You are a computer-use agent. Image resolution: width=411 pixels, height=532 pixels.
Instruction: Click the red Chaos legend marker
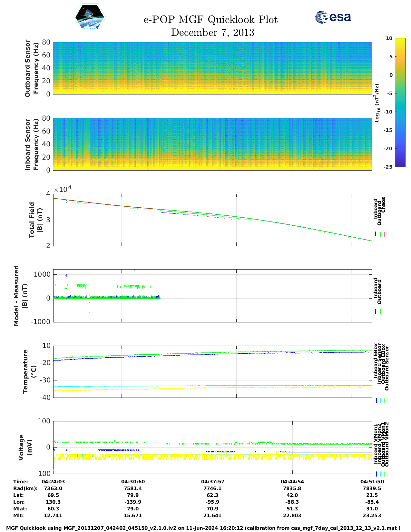click(x=384, y=234)
